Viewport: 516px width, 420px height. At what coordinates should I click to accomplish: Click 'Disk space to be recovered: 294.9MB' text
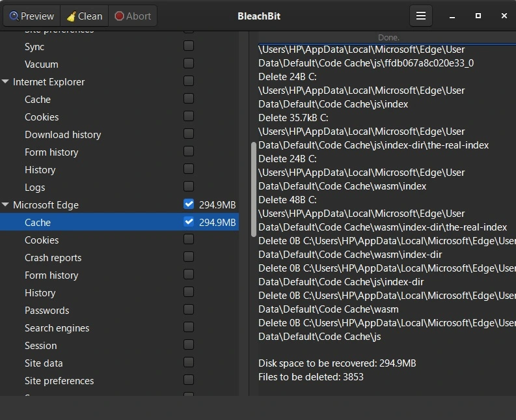pyautogui.click(x=337, y=363)
